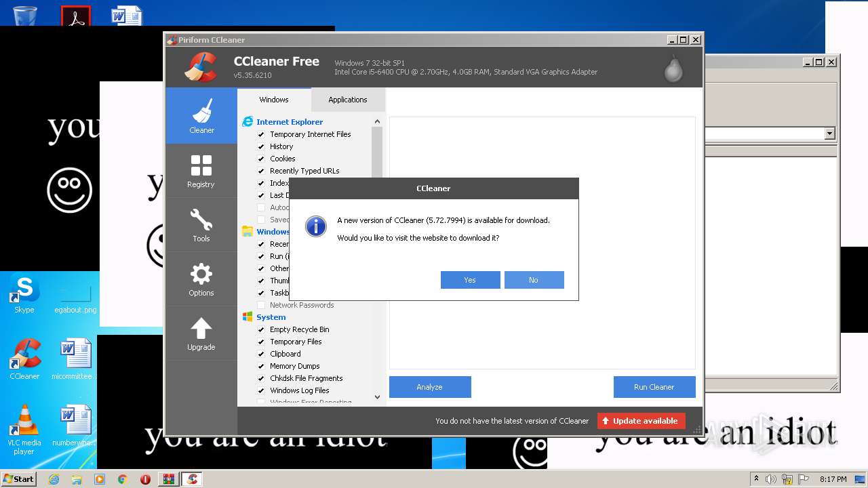Click the CCleaner broom logo in the header
This screenshot has width=868, height=488.
click(201, 67)
